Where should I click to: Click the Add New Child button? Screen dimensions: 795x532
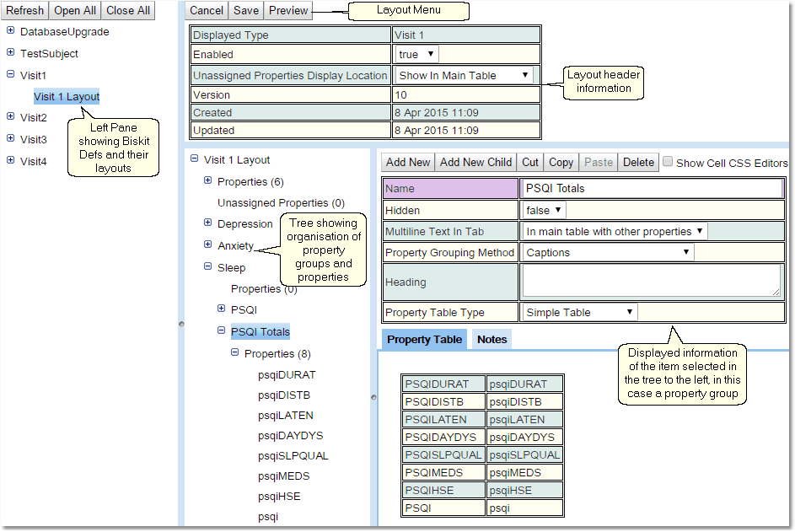pyautogui.click(x=475, y=162)
